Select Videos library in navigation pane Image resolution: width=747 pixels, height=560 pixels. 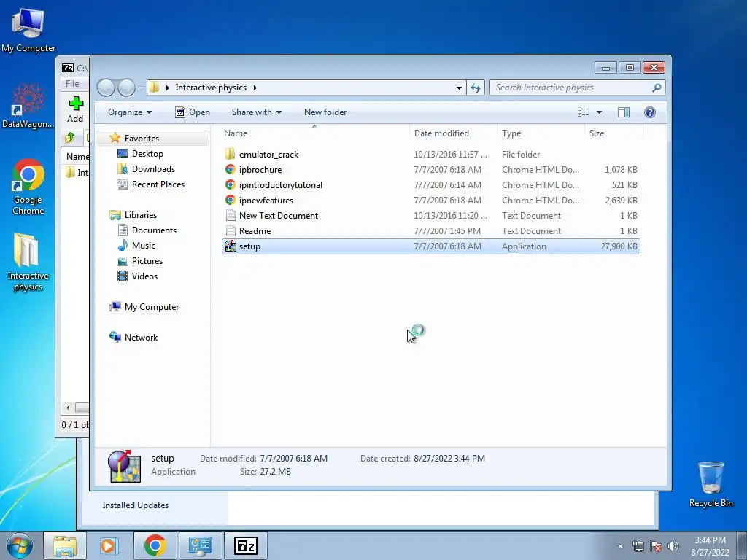[144, 276]
